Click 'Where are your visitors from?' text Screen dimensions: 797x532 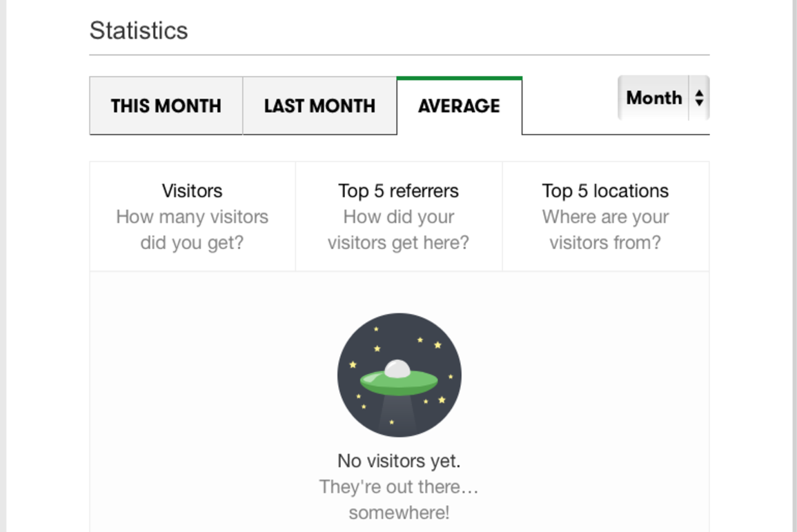click(605, 230)
